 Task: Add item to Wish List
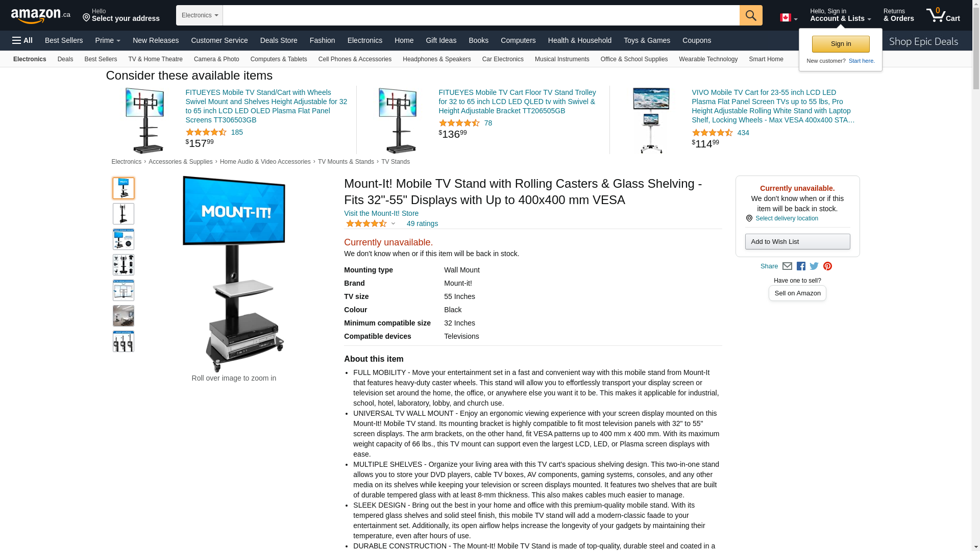(x=797, y=242)
